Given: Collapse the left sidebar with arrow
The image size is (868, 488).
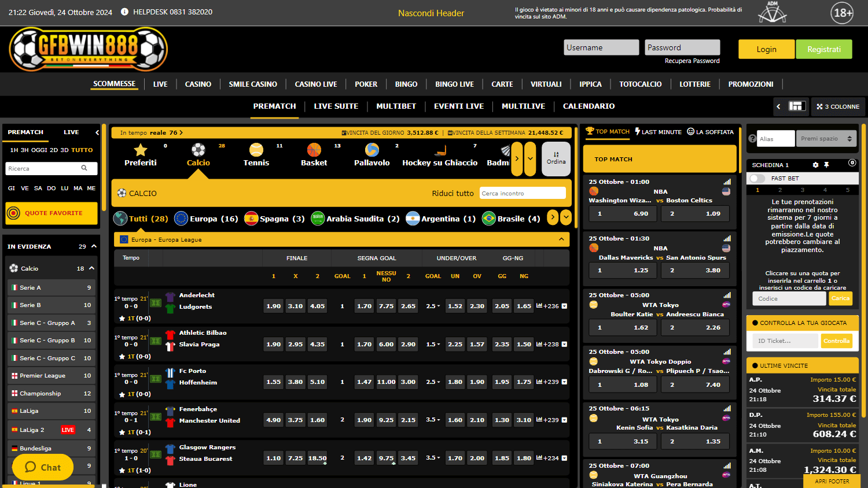Looking at the screenshot, I should pyautogui.click(x=97, y=132).
